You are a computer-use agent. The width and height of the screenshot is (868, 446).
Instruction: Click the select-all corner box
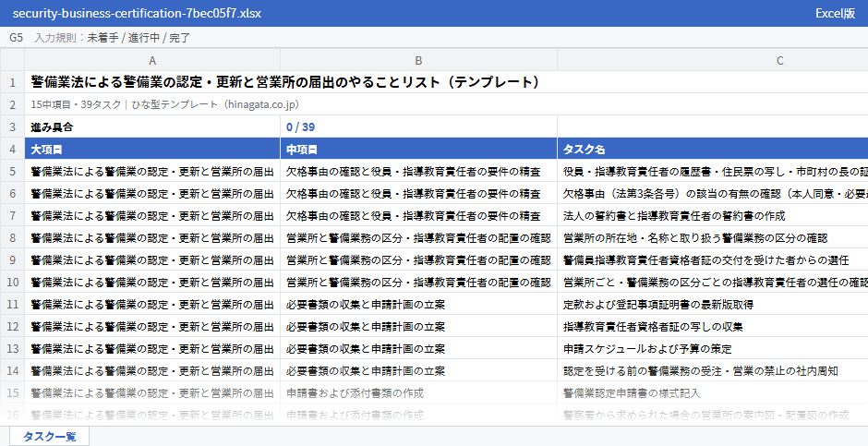12,60
